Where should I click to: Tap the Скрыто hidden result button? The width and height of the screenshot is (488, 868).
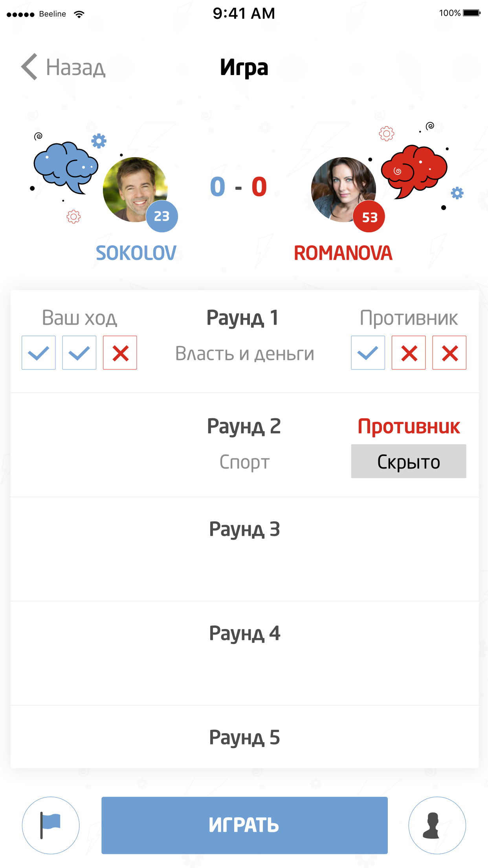(408, 461)
